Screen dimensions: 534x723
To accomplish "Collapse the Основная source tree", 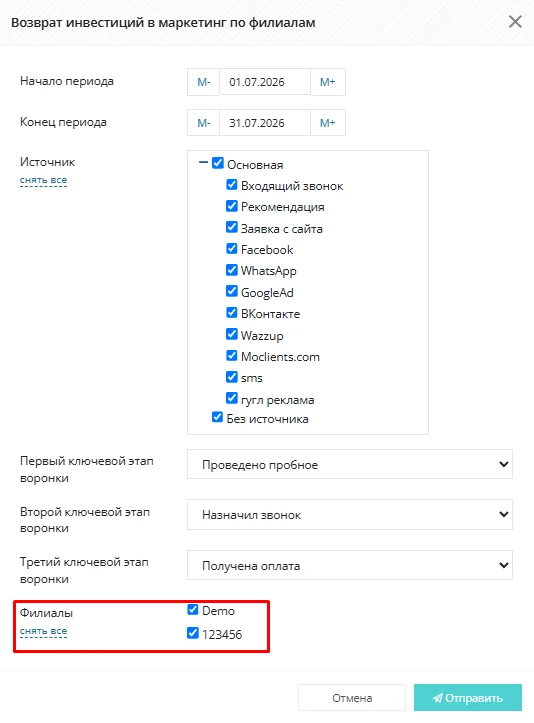I will click(x=203, y=163).
